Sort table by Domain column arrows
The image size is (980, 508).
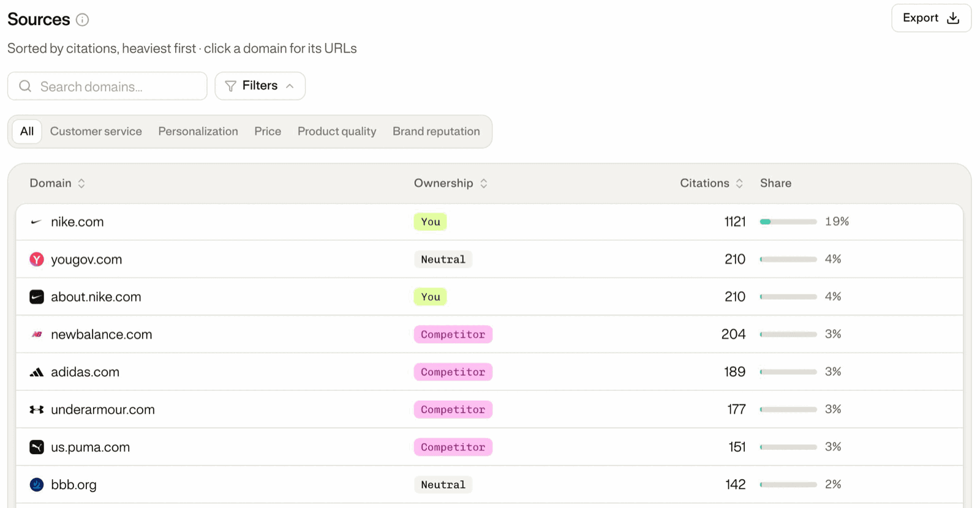coord(81,183)
